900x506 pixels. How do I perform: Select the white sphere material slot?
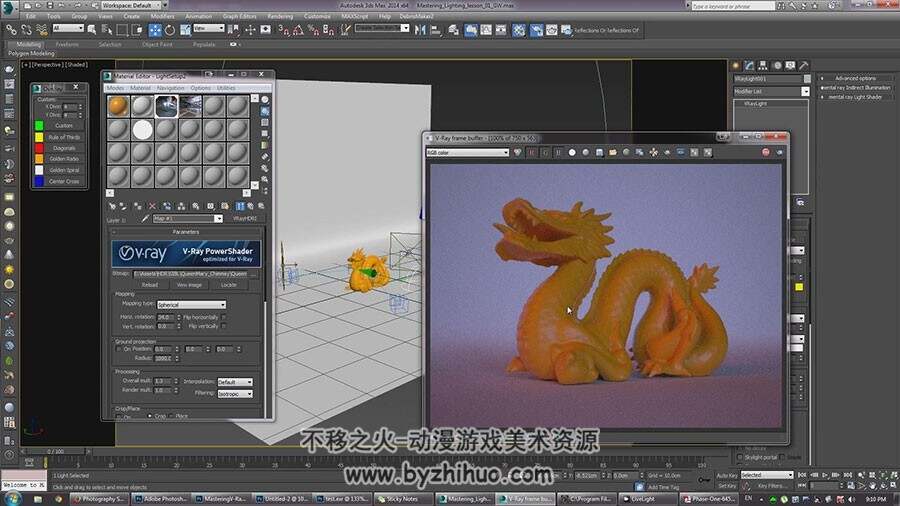(142, 130)
